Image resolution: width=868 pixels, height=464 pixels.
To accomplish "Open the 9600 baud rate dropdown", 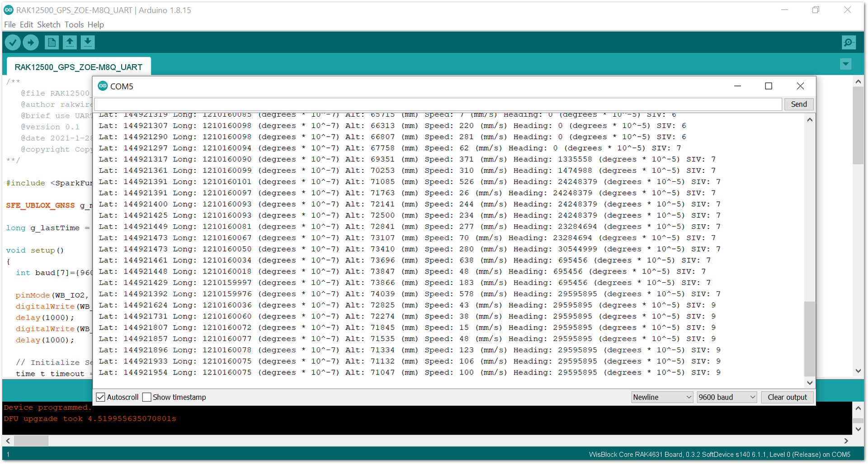I will (x=726, y=397).
